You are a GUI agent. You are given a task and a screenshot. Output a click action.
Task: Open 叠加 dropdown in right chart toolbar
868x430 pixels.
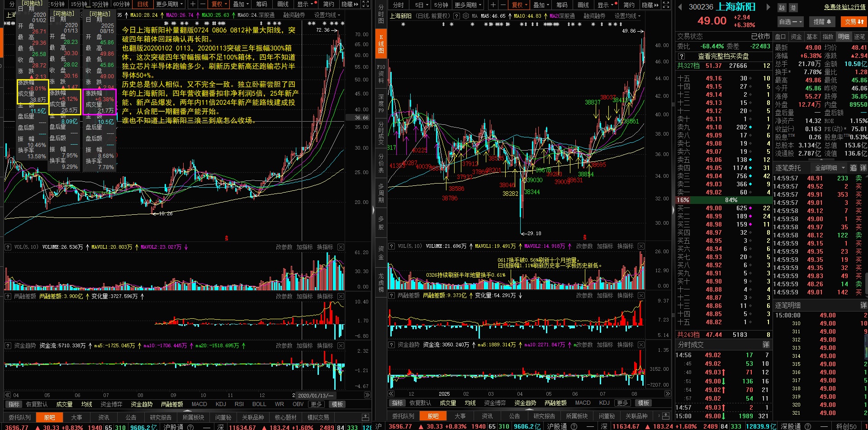(541, 5)
